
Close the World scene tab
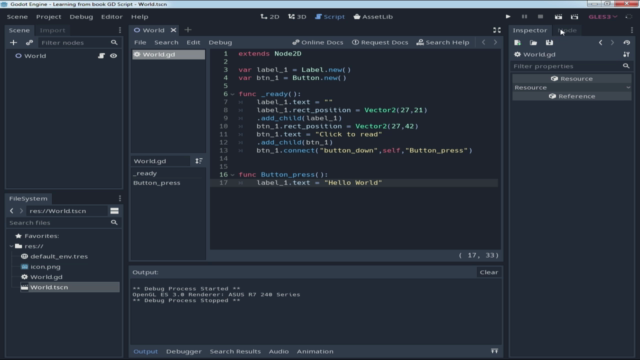[173, 30]
